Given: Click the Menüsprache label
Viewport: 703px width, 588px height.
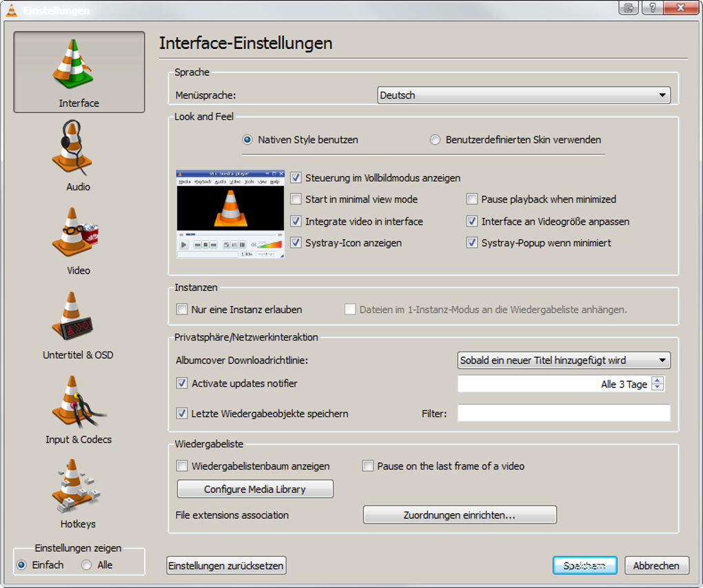Looking at the screenshot, I should 205,96.
